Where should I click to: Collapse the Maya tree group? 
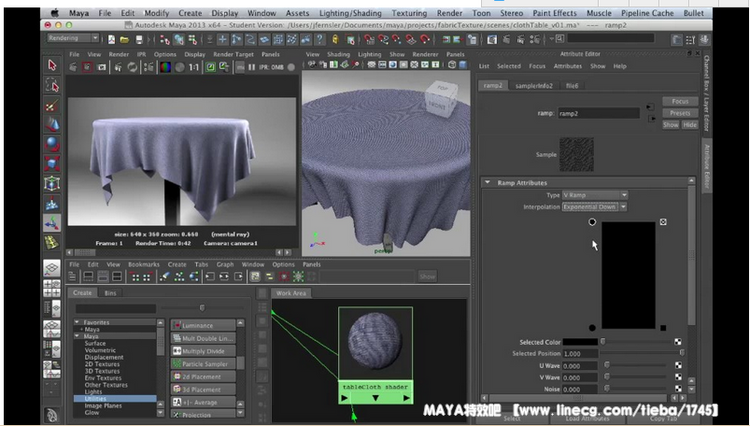tap(77, 336)
